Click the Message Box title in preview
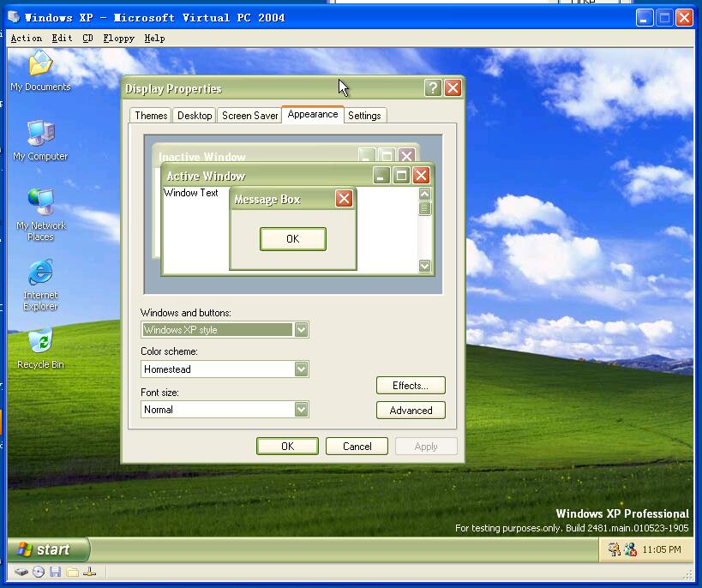The image size is (702, 588). coord(267,199)
